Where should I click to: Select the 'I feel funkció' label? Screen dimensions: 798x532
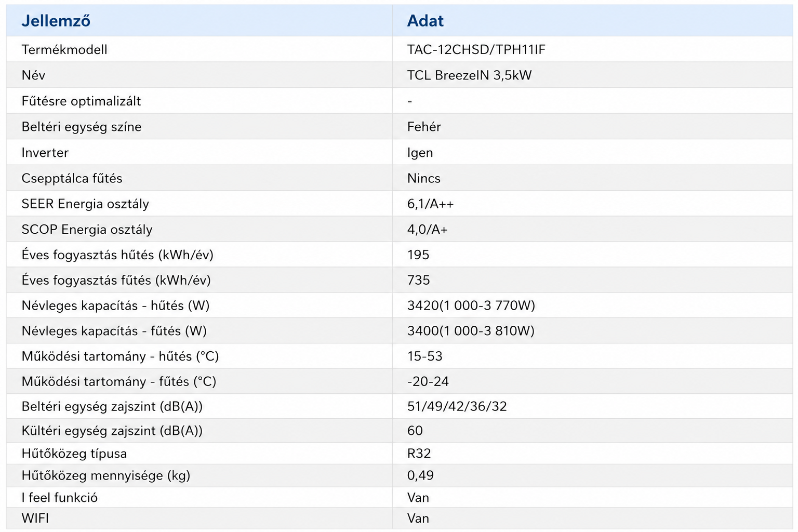60,498
